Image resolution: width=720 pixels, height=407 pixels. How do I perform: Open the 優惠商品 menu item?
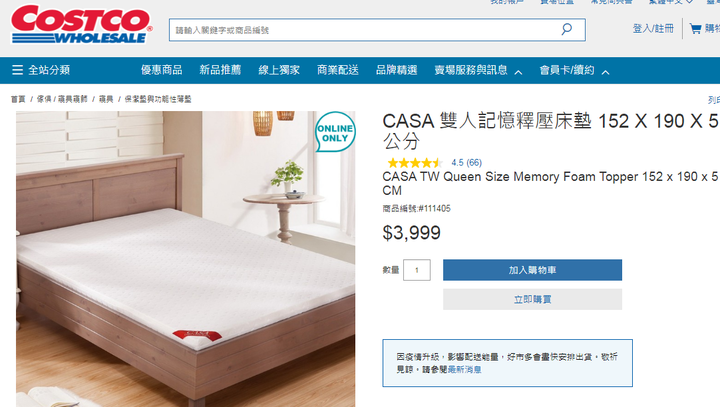[x=162, y=70]
